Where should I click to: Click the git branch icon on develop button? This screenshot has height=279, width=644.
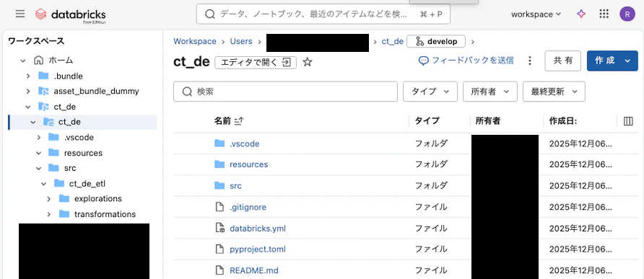(x=419, y=41)
